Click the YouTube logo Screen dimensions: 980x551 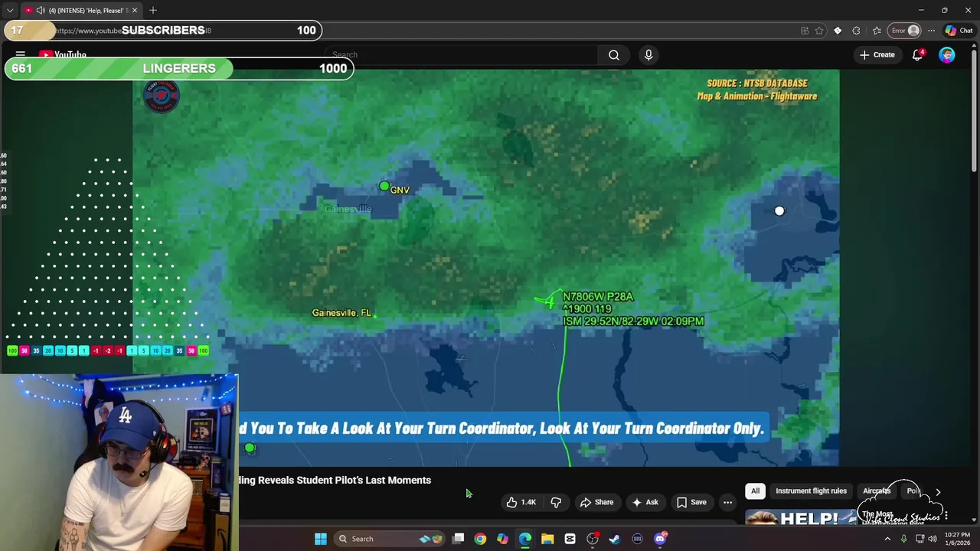coord(63,54)
